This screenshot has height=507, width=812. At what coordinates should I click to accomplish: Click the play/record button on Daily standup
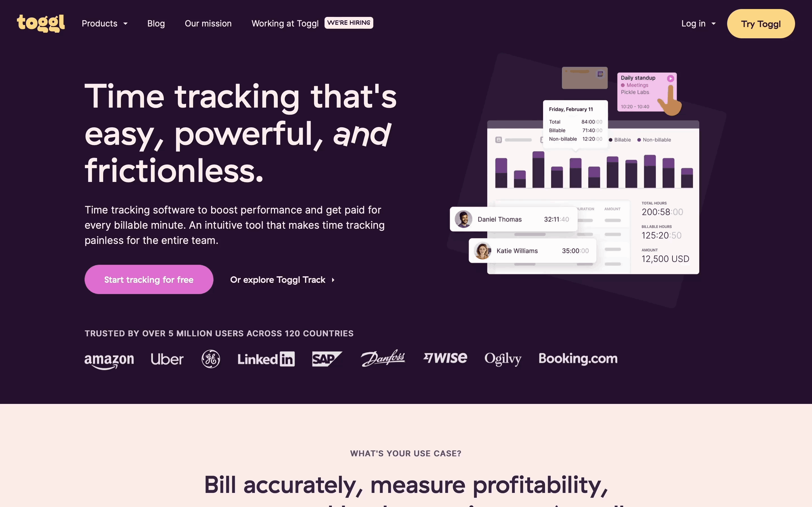point(670,78)
